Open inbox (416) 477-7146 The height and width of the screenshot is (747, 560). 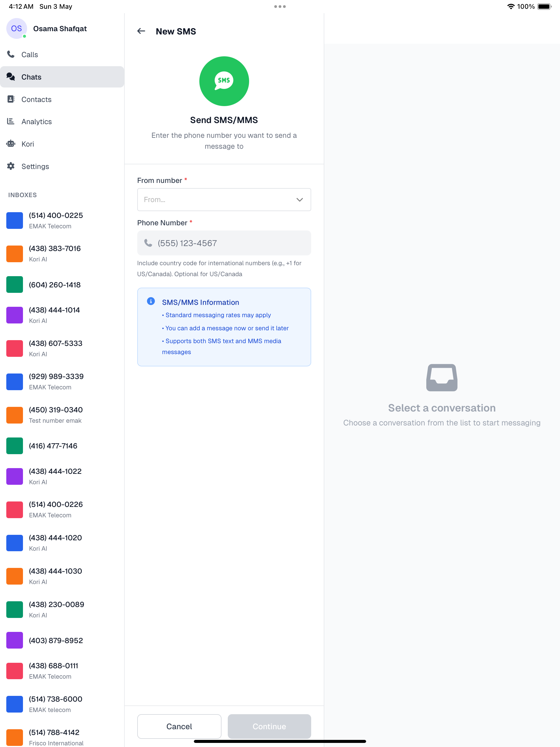pos(62,446)
